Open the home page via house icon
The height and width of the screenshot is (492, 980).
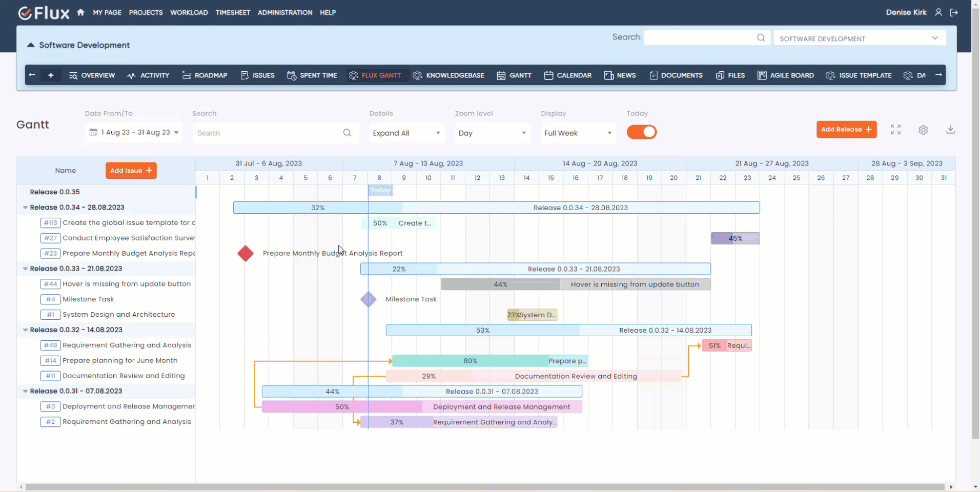point(80,12)
